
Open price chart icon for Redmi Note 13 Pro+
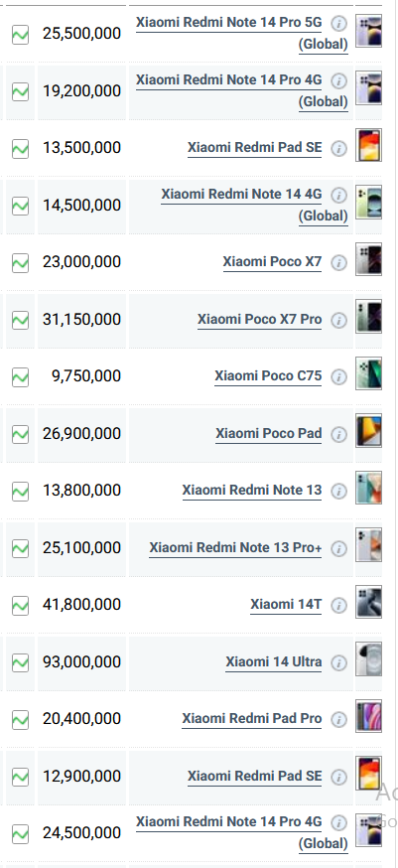click(21, 548)
